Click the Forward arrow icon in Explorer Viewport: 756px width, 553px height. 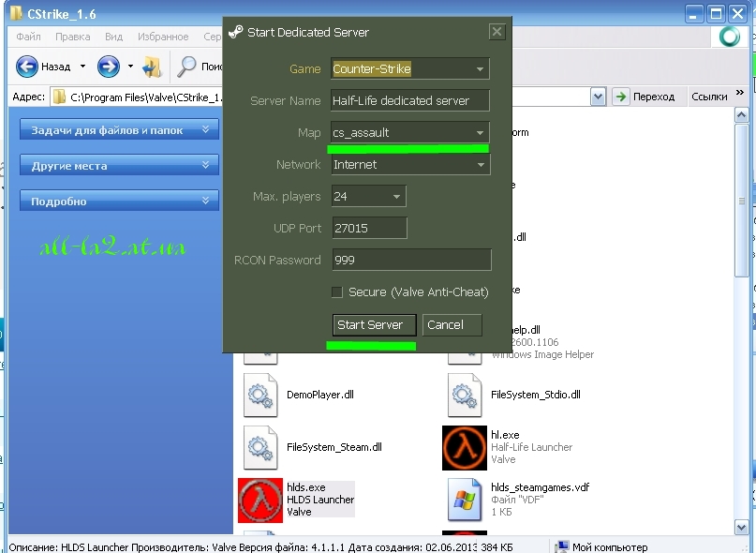[109, 67]
